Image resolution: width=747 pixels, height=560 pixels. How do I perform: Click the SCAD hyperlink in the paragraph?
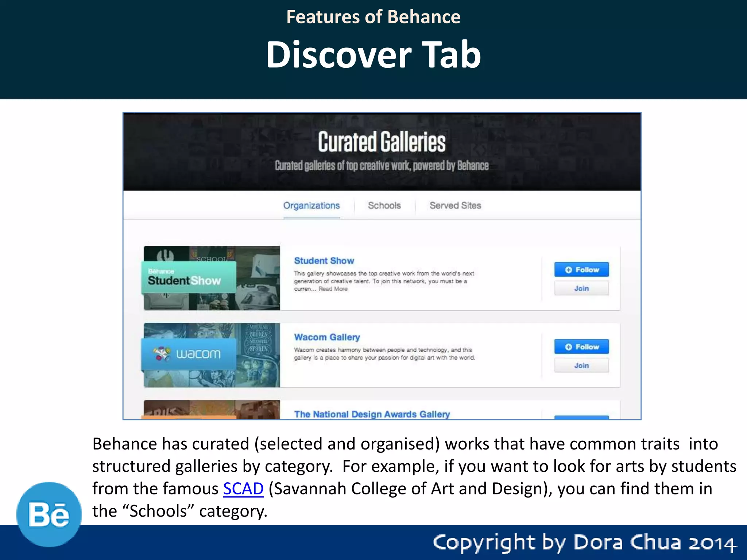(243, 489)
